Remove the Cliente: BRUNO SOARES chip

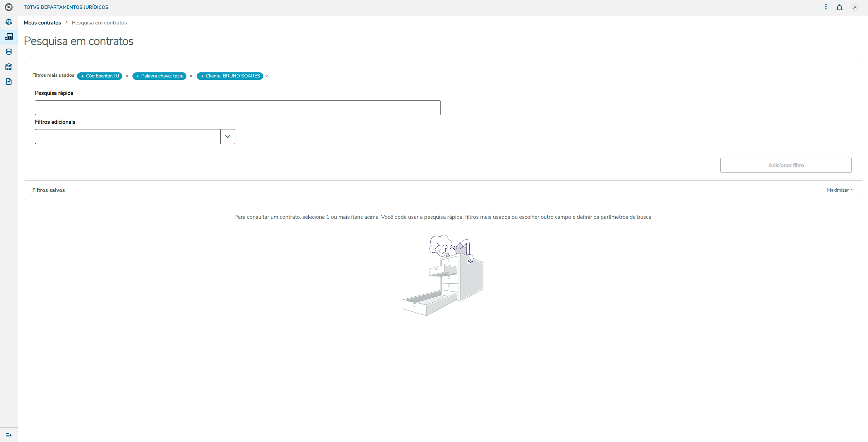[x=267, y=76]
